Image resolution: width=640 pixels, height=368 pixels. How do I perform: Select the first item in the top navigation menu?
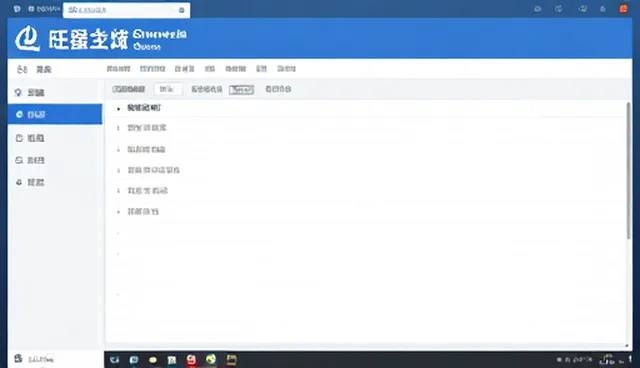[118, 69]
